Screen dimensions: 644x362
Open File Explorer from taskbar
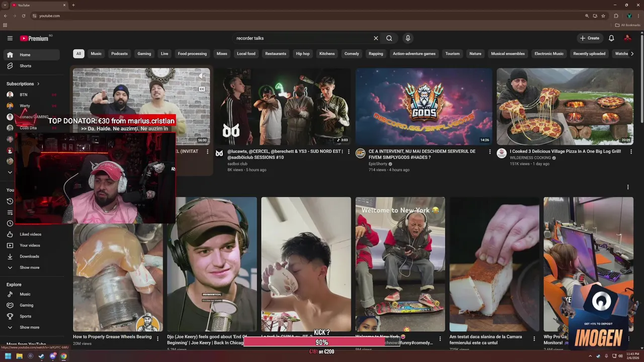pyautogui.click(x=19, y=356)
